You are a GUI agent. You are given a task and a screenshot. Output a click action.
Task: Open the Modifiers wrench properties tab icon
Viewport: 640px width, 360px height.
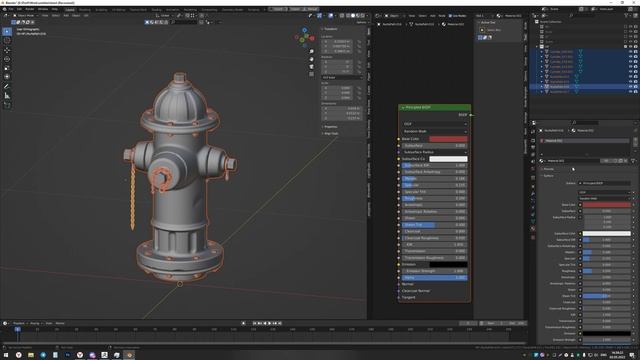(533, 194)
